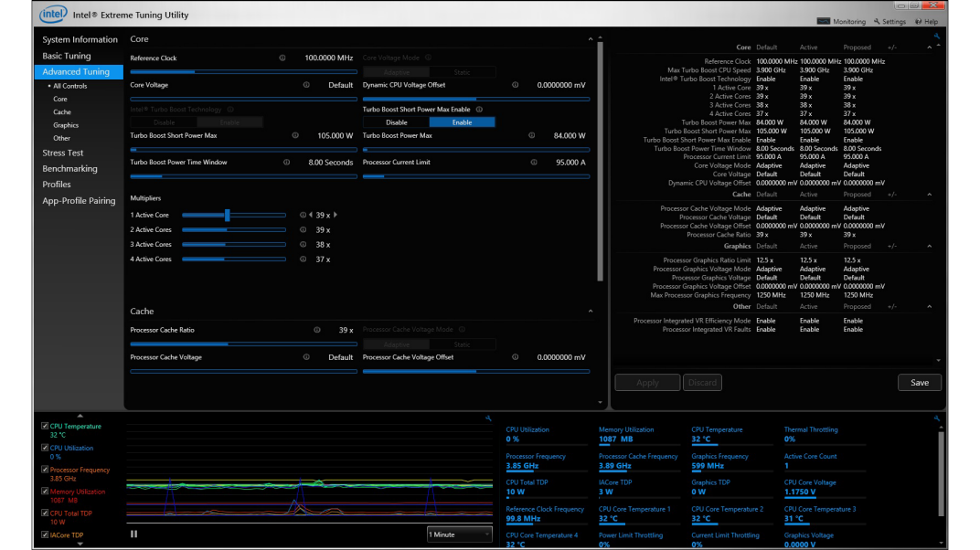Viewport: 980px width, 550px height.
Task: Click wrench icon above the monitoring graph
Action: click(489, 418)
